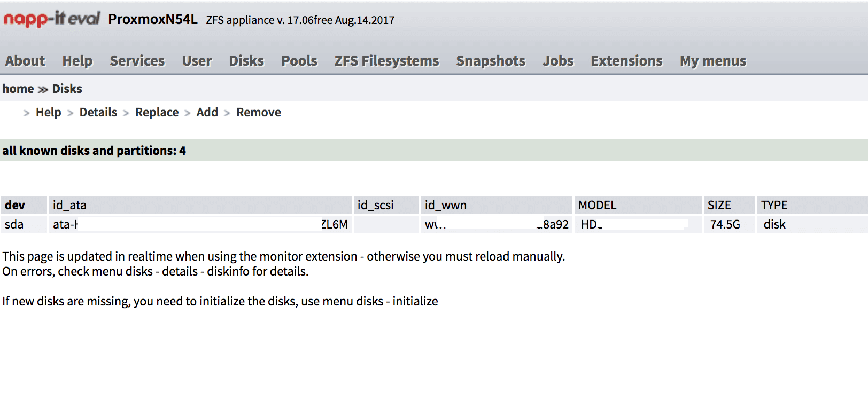Open the Help menu in top navigation
Image resolution: width=868 pixels, height=393 pixels.
[x=77, y=61]
